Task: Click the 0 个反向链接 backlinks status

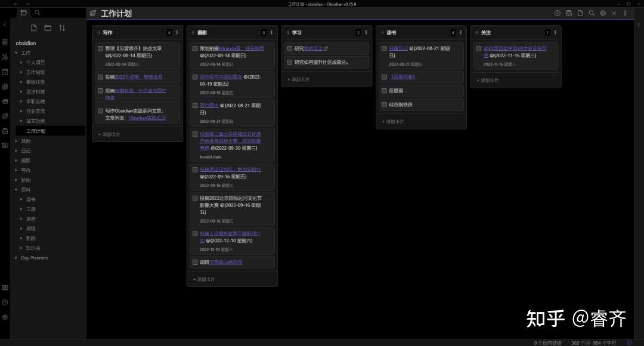Action: coord(547,342)
